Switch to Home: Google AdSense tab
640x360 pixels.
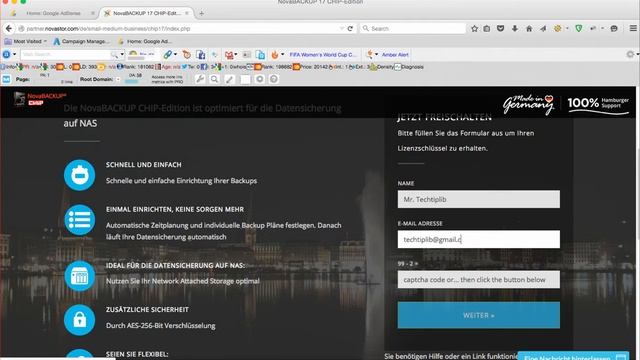coord(53,13)
